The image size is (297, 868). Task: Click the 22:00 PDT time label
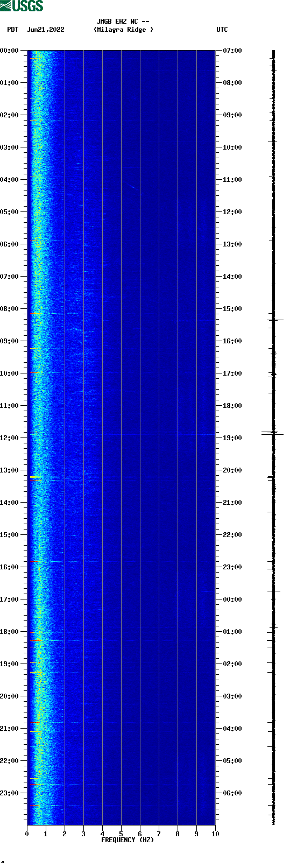coord(9,761)
